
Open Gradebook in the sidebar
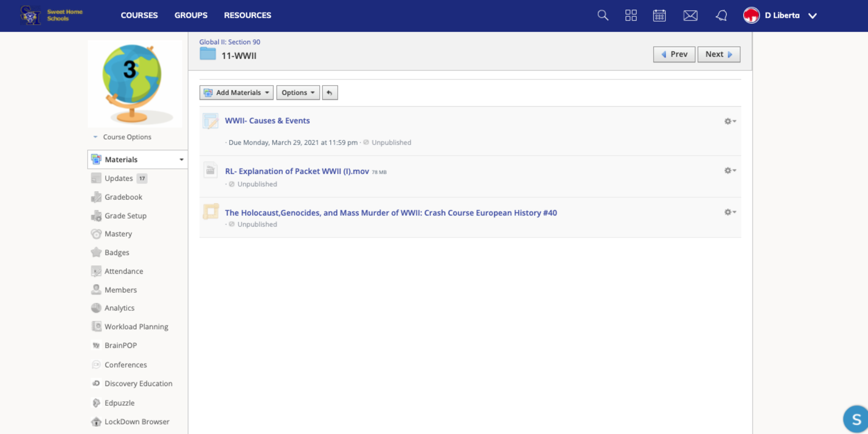click(123, 197)
